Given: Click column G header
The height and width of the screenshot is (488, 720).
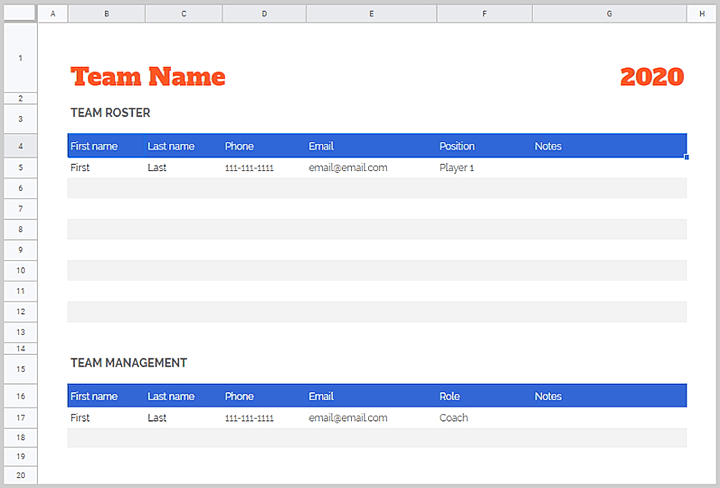Looking at the screenshot, I should (x=609, y=13).
